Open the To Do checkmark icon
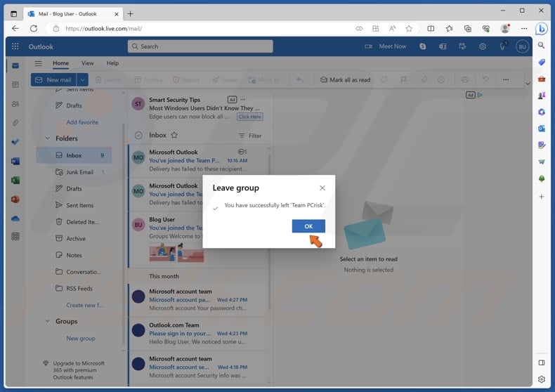 point(15,142)
